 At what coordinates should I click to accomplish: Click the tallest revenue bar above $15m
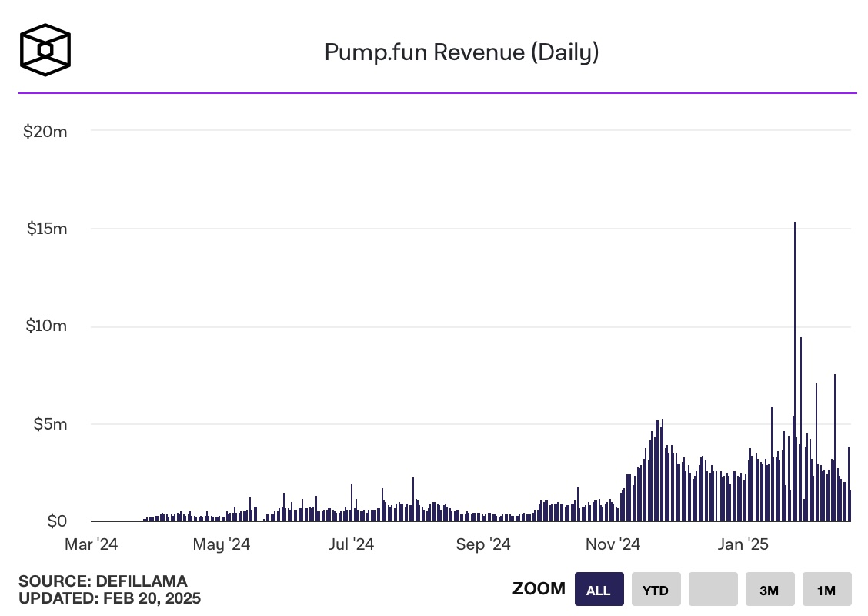pyautogui.click(x=795, y=371)
